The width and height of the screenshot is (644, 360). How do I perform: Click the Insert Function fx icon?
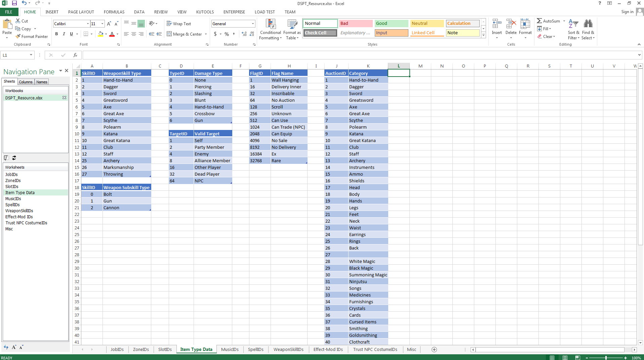75,55
